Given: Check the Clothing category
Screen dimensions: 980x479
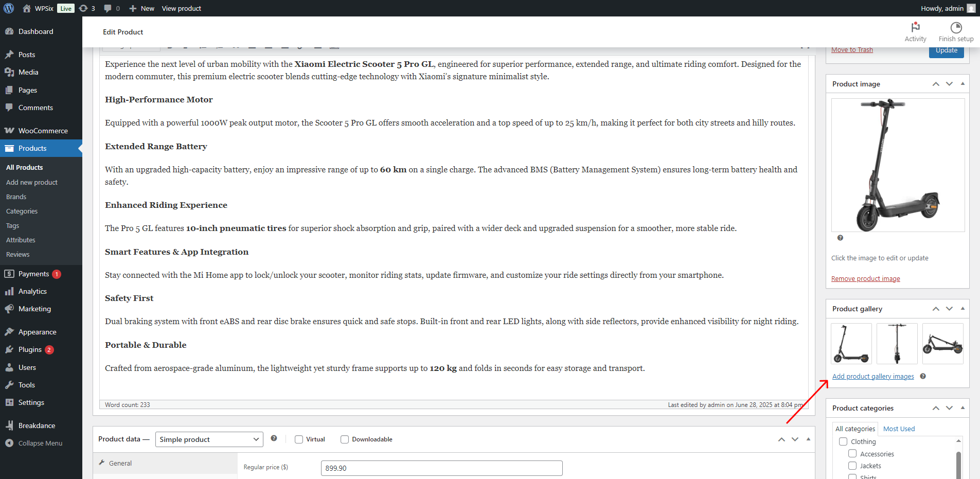Looking at the screenshot, I should coord(843,441).
